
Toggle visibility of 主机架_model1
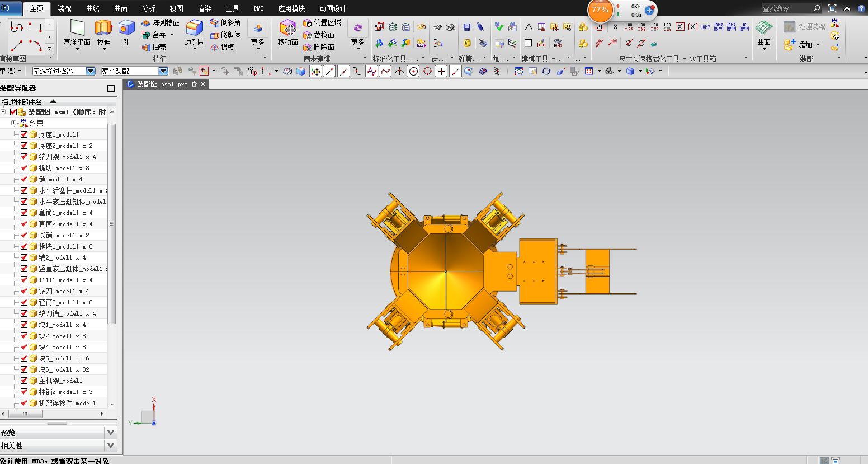click(x=24, y=381)
